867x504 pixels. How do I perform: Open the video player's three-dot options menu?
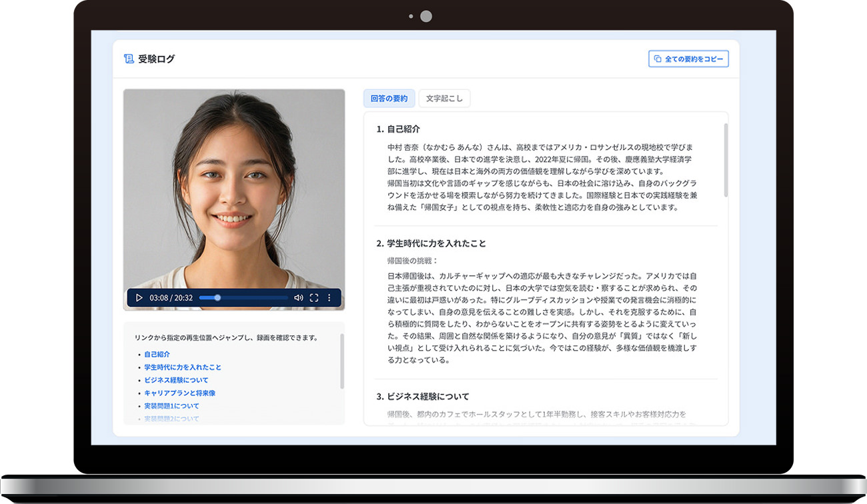click(x=329, y=298)
